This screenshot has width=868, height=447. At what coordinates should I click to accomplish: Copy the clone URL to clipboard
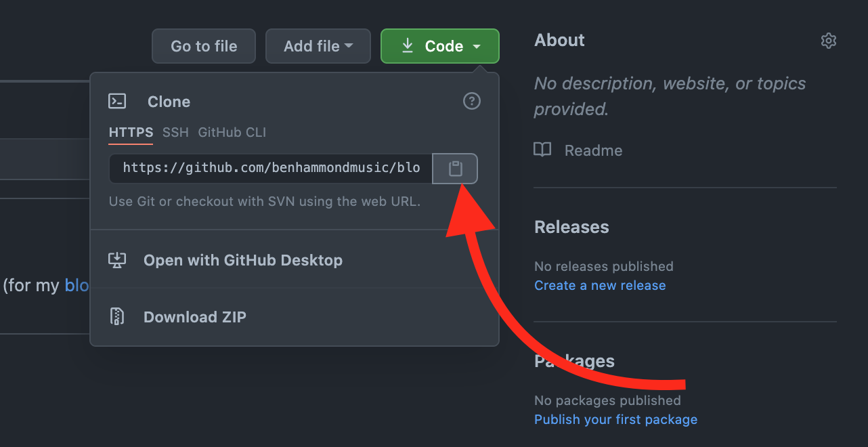pos(455,169)
